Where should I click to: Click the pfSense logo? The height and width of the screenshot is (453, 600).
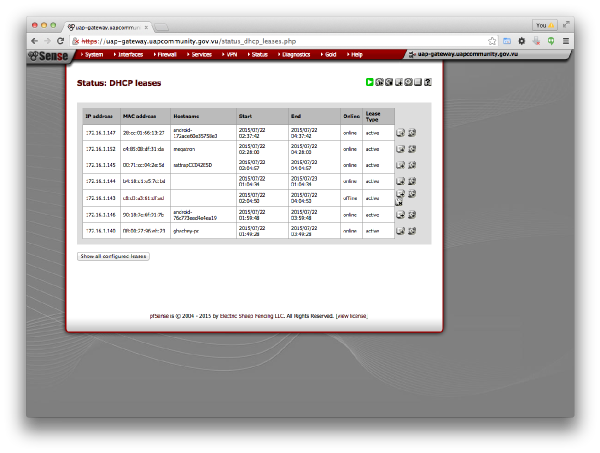(49, 56)
